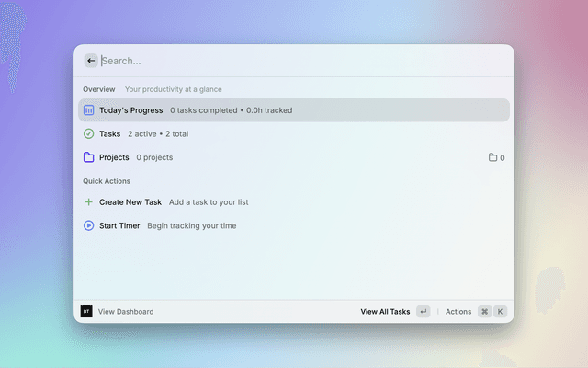Open the Projects entry label
The image size is (588, 368).
(114, 157)
